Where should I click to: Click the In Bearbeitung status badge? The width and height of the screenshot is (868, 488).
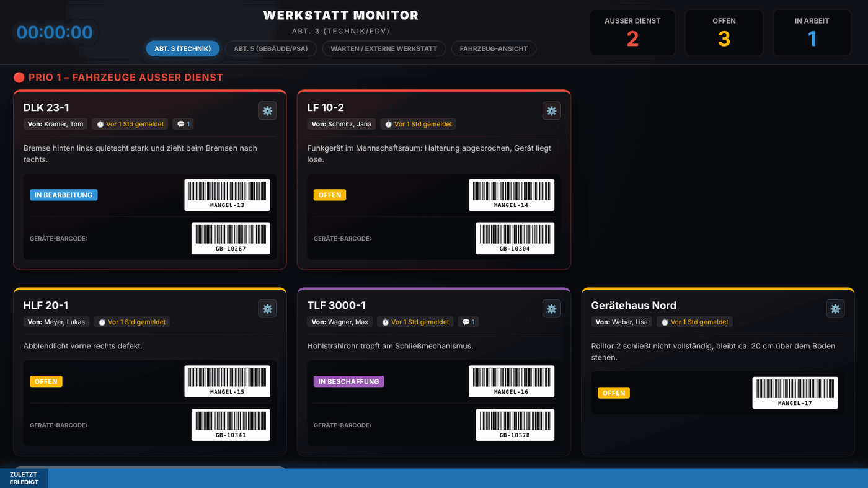click(63, 195)
